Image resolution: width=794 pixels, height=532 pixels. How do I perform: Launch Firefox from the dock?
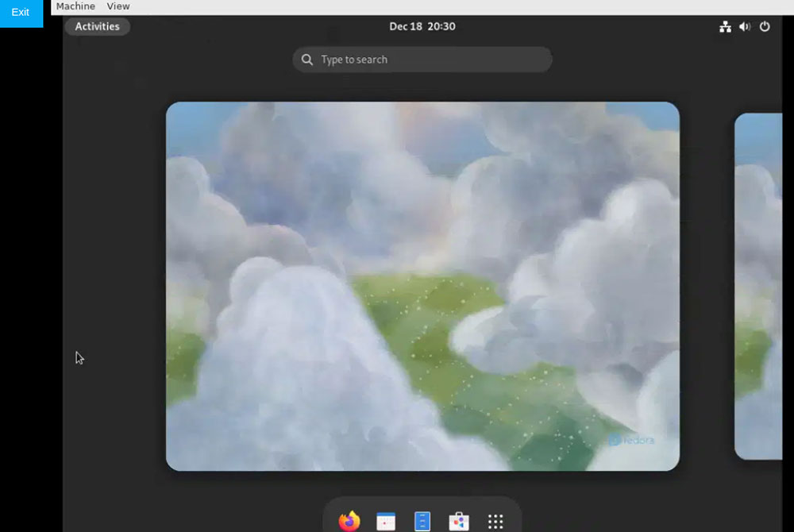[349, 521]
